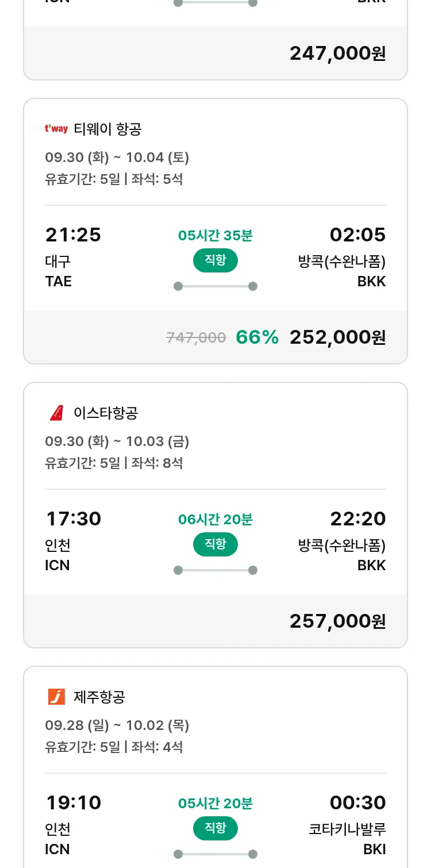Tap the 코타키나발루 BKI destination
Image resolution: width=431 pixels, height=868 pixels.
(347, 838)
